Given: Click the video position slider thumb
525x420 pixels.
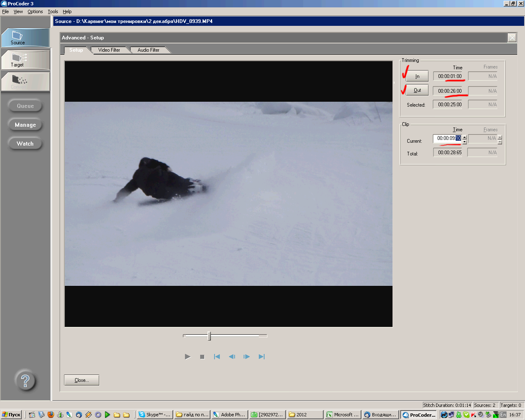Looking at the screenshot, I should point(209,336).
